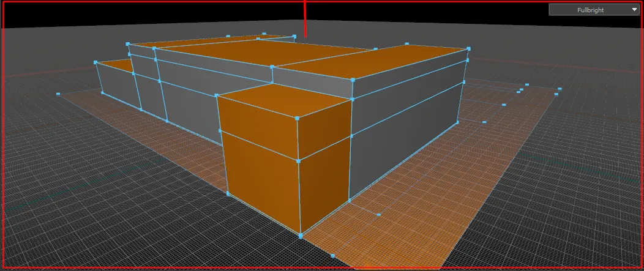644x271 pixels.
Task: Select the large central orange roof face
Action: pyautogui.click(x=263, y=53)
